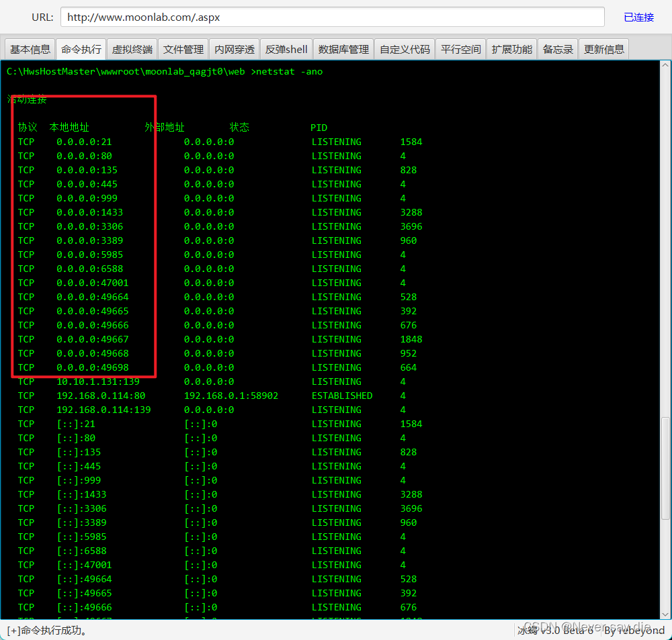Viewport: 672px width, 640px height.
Task: Click local address 0.0.0.0:3306
Action: pos(89,226)
